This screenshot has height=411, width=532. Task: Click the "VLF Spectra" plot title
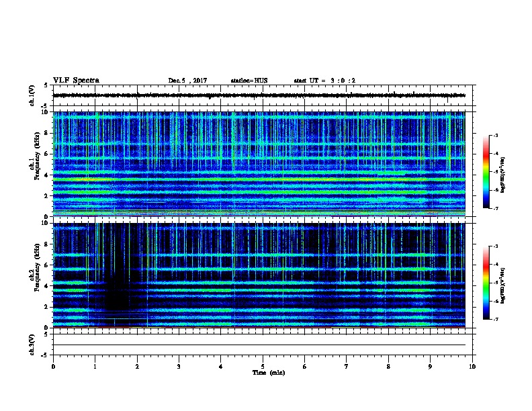click(76, 81)
